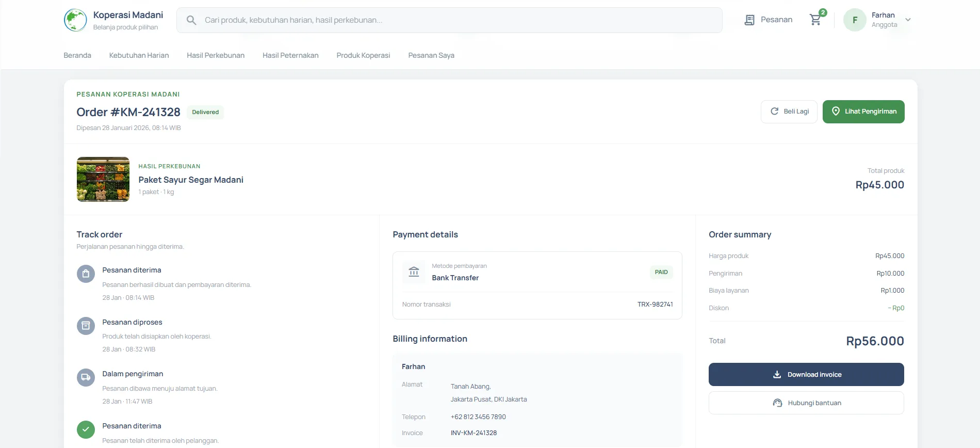Open the Hasil Perkebunan category

click(216, 55)
